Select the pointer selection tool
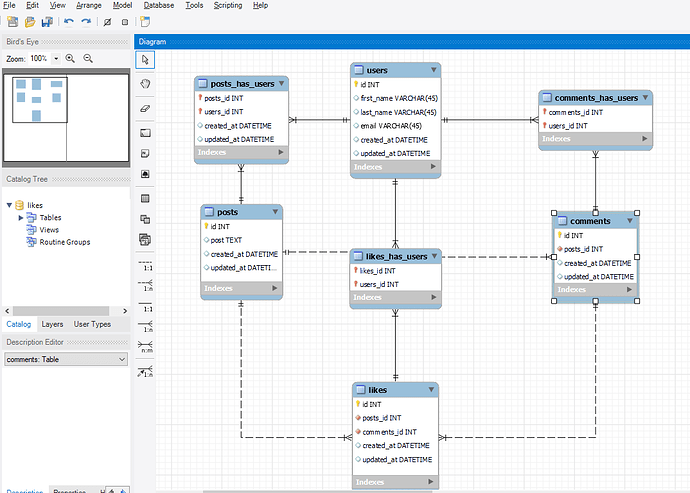Image resolution: width=690 pixels, height=493 pixels. point(145,59)
